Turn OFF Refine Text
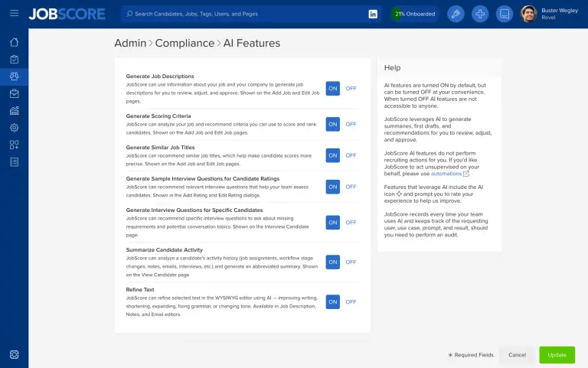Image resolution: width=588 pixels, height=368 pixels. 351,301
